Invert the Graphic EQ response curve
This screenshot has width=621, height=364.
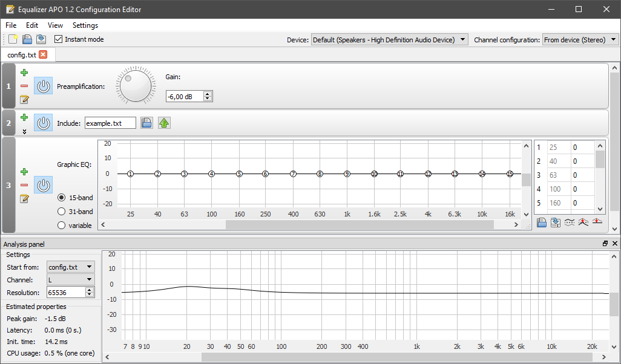pos(570,223)
